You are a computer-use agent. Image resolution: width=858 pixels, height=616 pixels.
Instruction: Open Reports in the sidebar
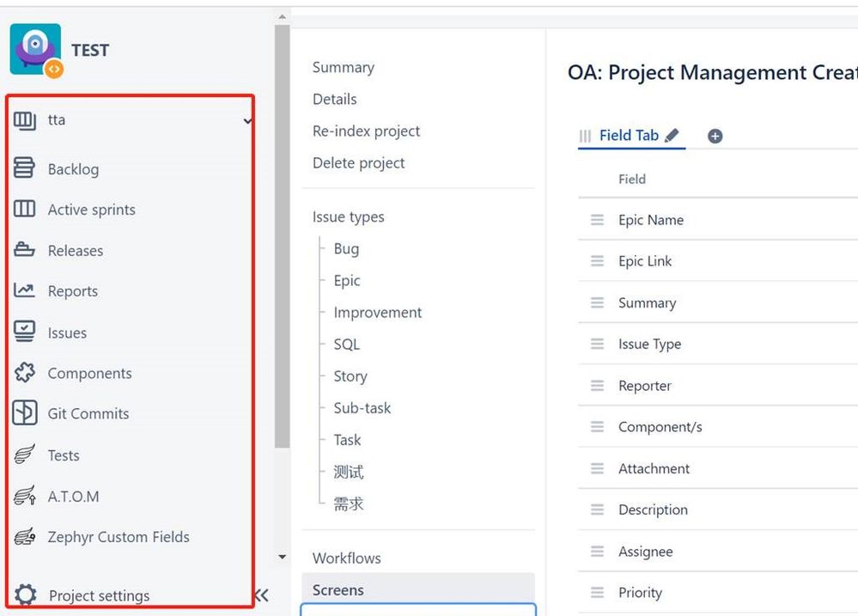click(73, 291)
